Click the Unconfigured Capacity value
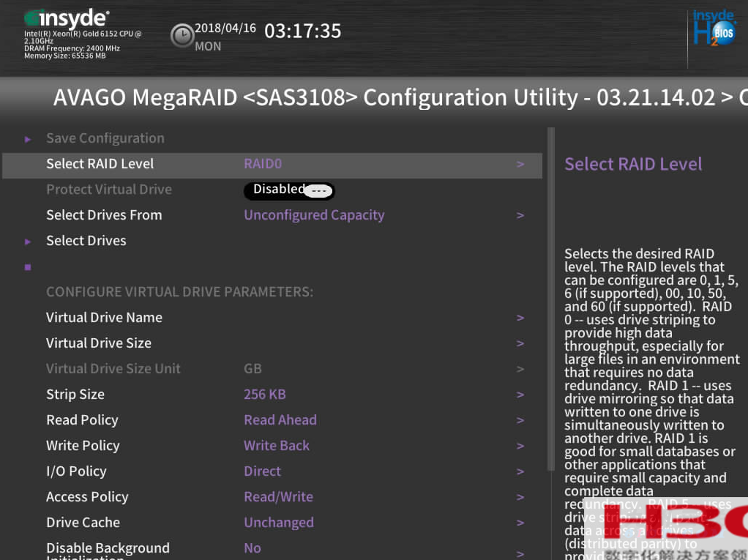This screenshot has height=560, width=748. pyautogui.click(x=315, y=215)
